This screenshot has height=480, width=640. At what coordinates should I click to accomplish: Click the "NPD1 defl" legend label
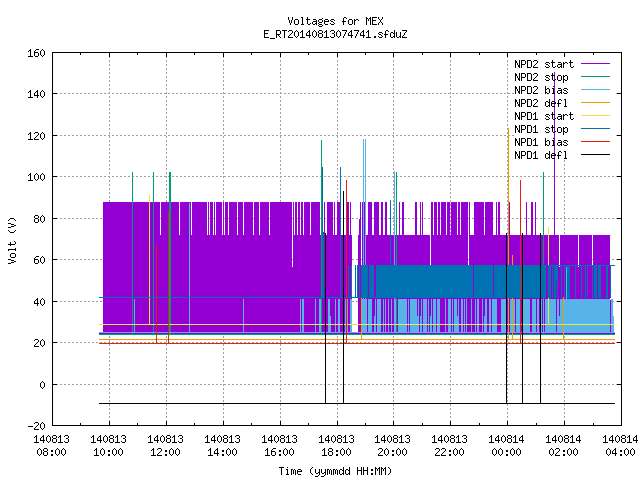tap(541, 156)
